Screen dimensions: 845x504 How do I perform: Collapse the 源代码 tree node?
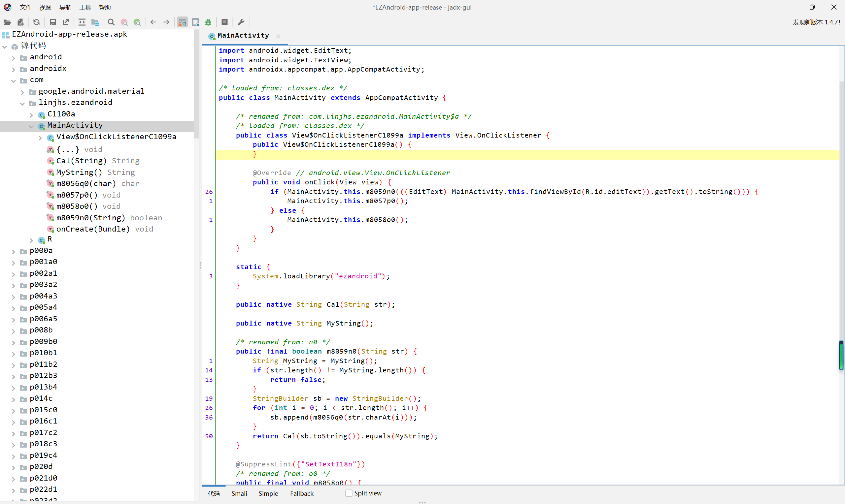pyautogui.click(x=5, y=47)
